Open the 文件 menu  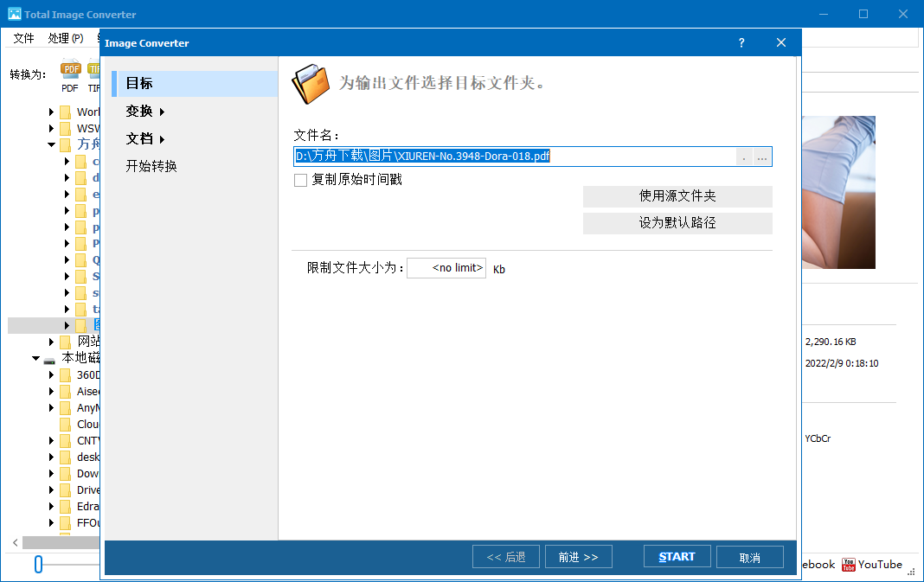coord(23,38)
